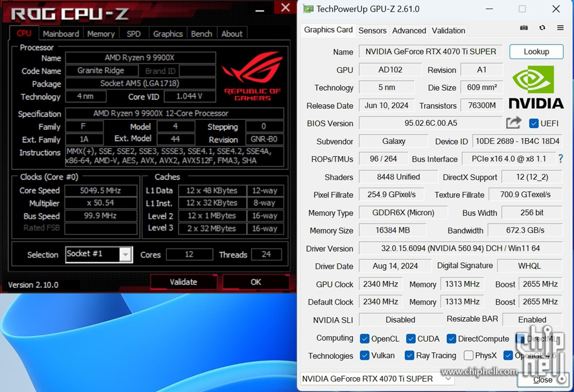
Task: Click the Resizable BAR value Enabled
Action: [532, 319]
